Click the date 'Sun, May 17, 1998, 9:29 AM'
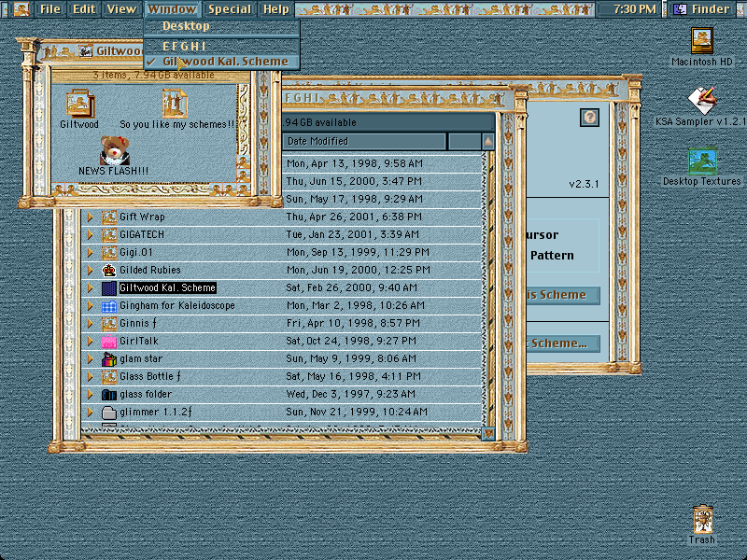The height and width of the screenshot is (560, 747). click(x=355, y=199)
